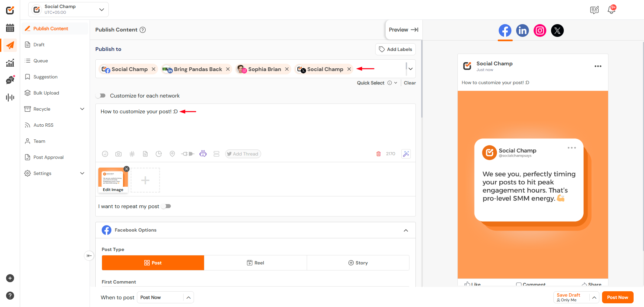The image size is (644, 307).
Task: Select the Reel post type
Action: coord(255,263)
